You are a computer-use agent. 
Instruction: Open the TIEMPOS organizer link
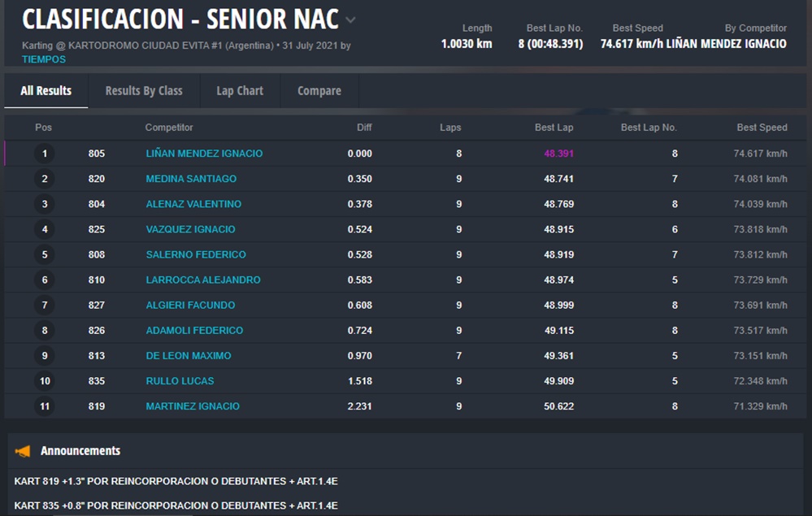(x=44, y=59)
